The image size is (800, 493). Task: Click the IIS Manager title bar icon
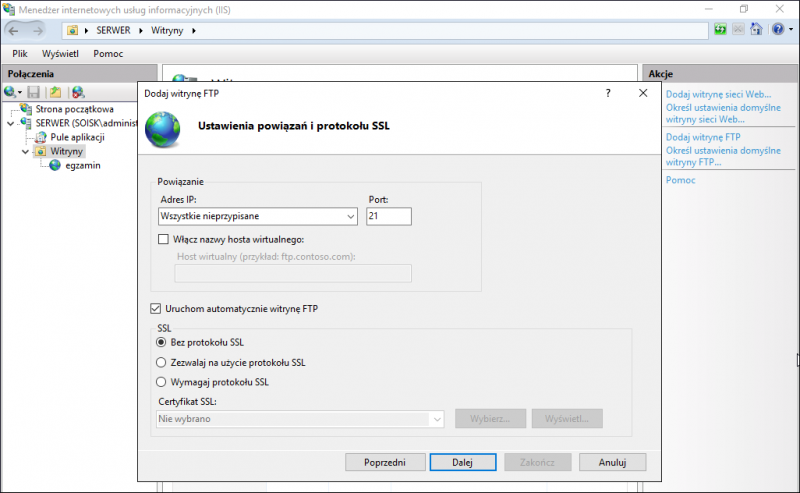[x=9, y=9]
